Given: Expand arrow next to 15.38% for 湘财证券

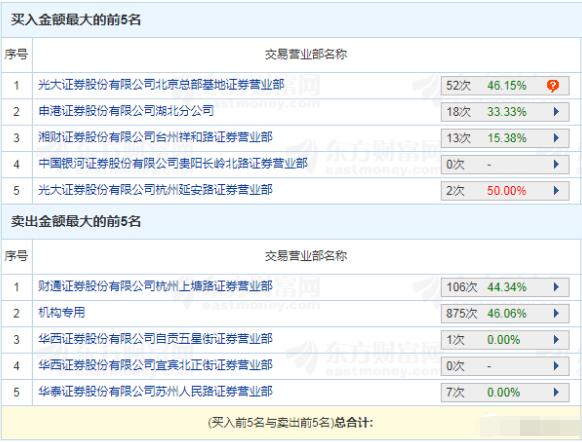Looking at the screenshot, I should click(556, 138).
